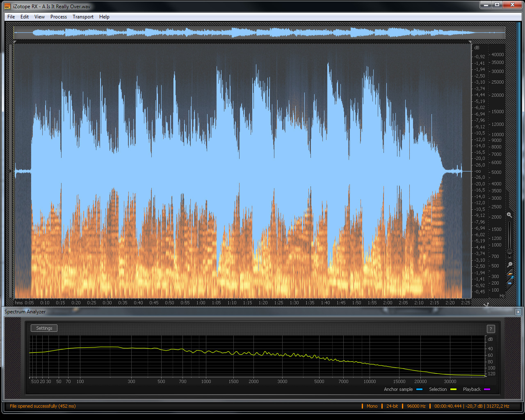Click the orange spectrogram view icon
Viewport: 525px width, 420px height.
[510, 273]
